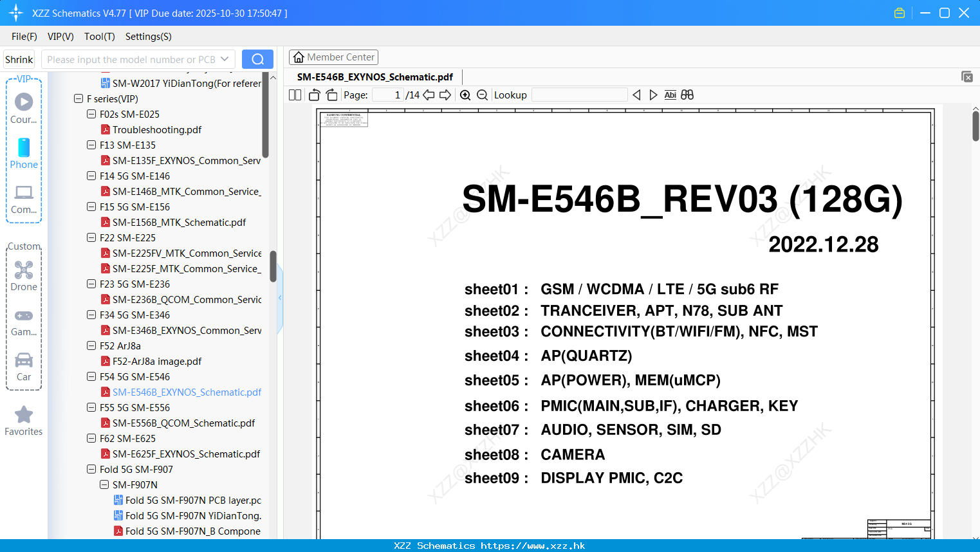Click the yellow toolbox icon in title bar

(900, 13)
